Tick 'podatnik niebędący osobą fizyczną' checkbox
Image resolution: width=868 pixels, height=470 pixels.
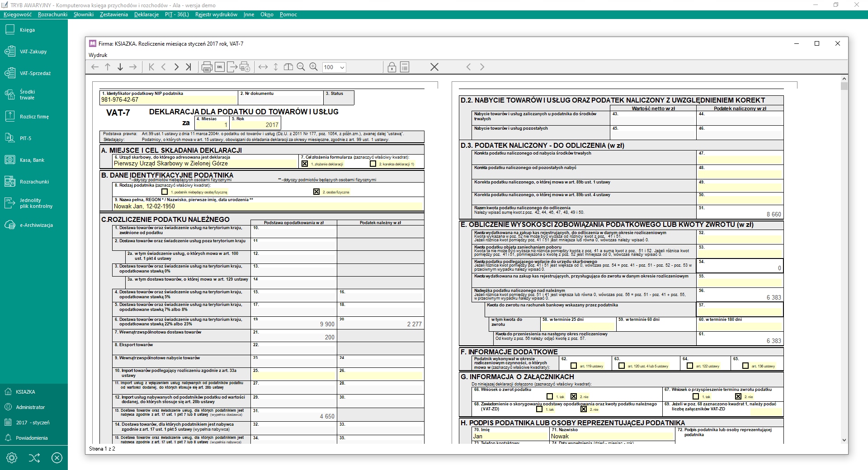coord(165,192)
